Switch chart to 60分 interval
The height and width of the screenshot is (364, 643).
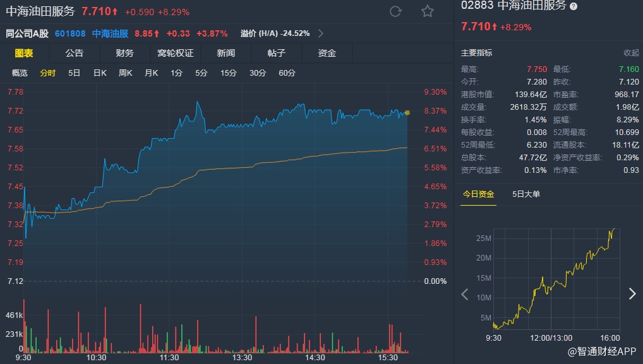(x=287, y=73)
